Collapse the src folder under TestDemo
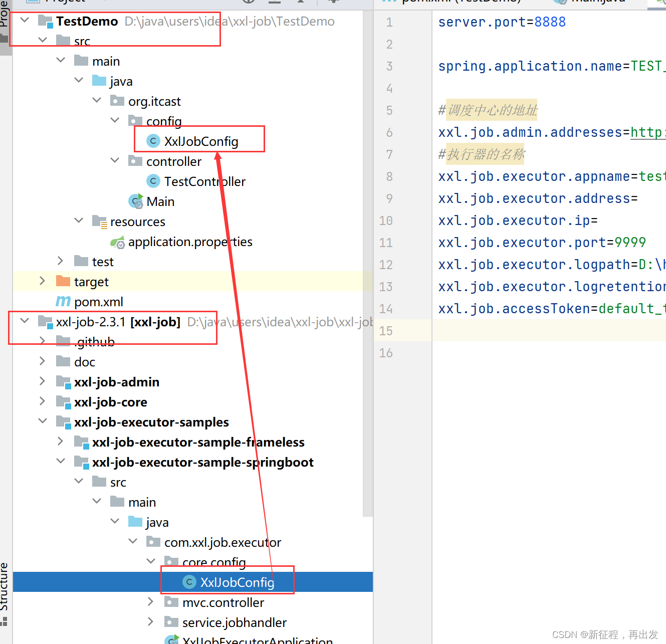 [x=43, y=40]
